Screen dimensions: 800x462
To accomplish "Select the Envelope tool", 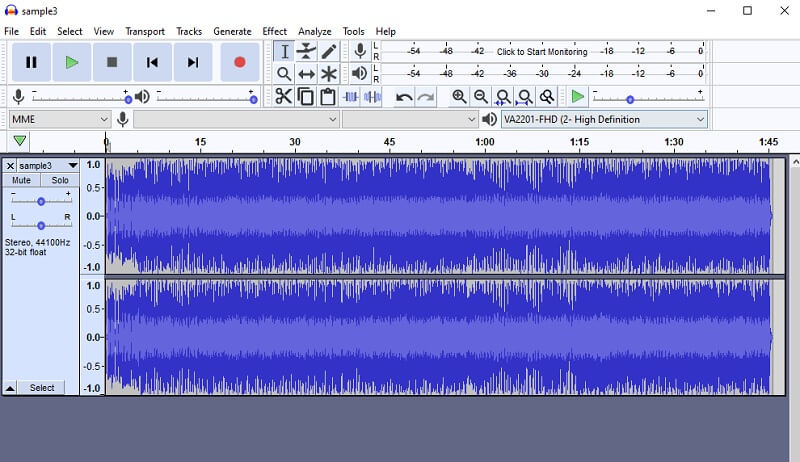I will [x=306, y=51].
